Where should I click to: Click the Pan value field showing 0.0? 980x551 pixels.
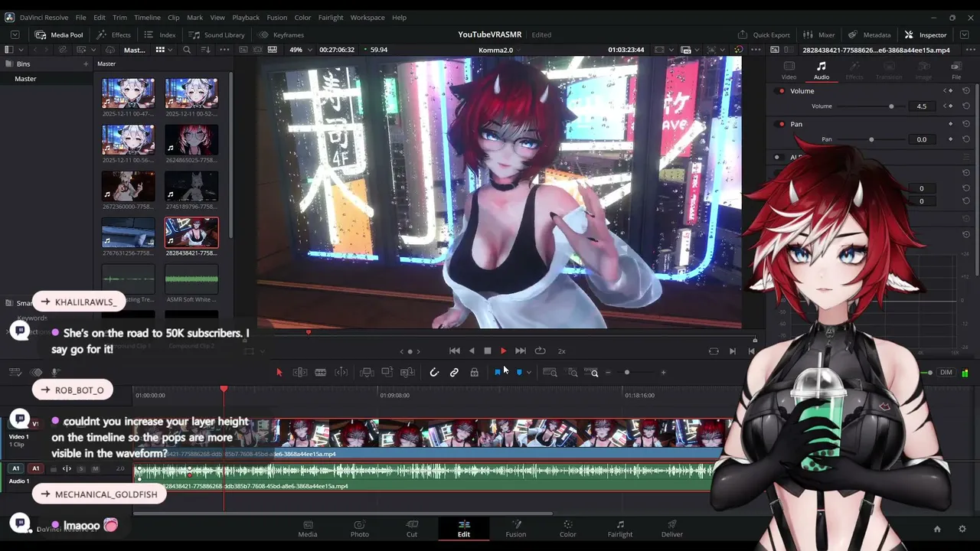[x=922, y=139]
